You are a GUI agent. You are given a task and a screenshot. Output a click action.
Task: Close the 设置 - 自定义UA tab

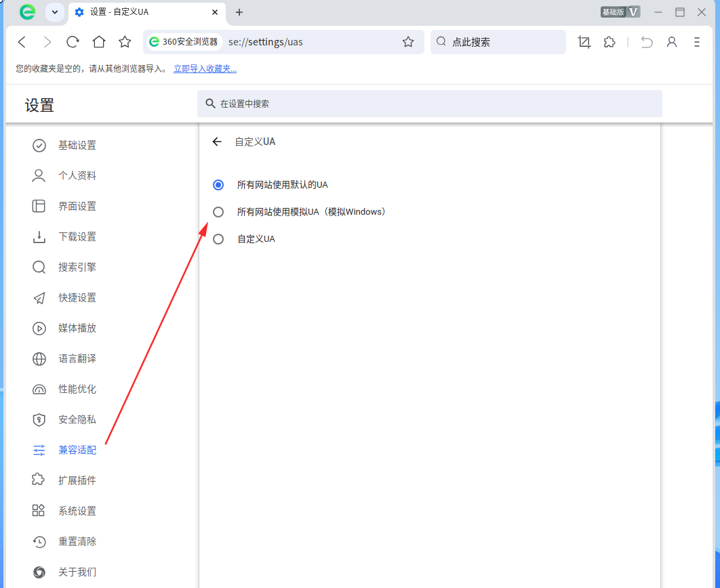(215, 12)
